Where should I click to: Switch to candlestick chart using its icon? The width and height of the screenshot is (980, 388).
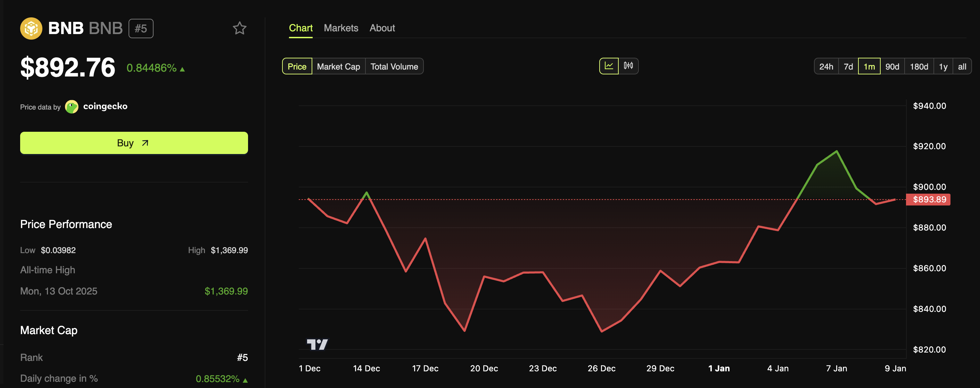click(628, 66)
